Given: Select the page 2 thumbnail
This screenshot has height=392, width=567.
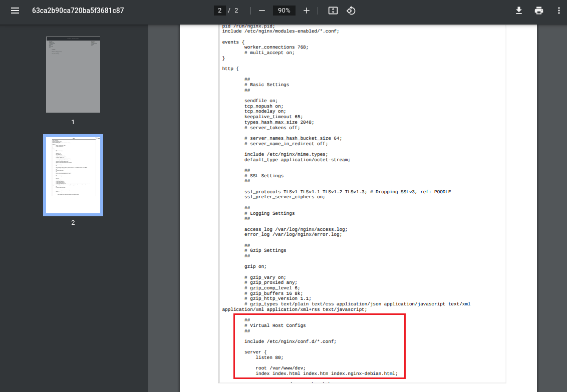Looking at the screenshot, I should pos(73,175).
